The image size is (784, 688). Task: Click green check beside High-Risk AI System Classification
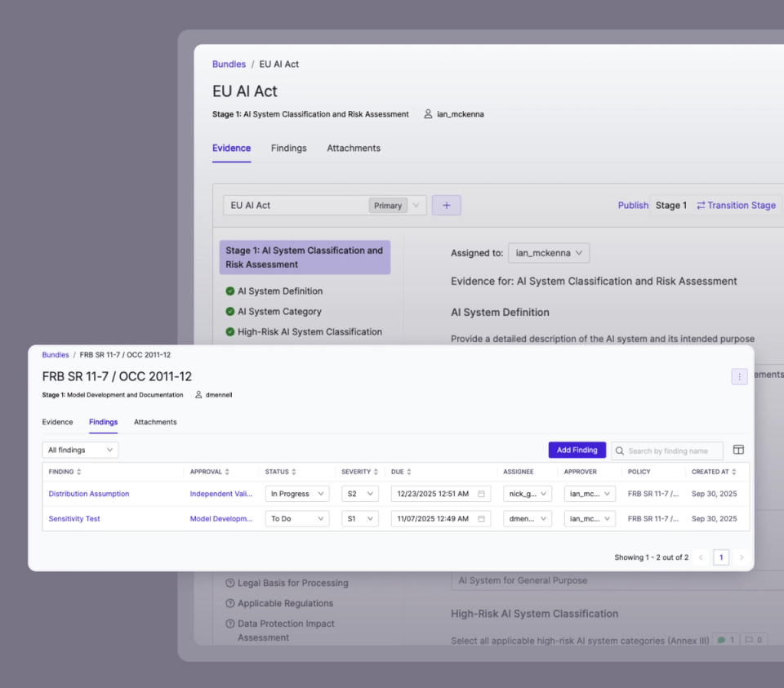[230, 332]
